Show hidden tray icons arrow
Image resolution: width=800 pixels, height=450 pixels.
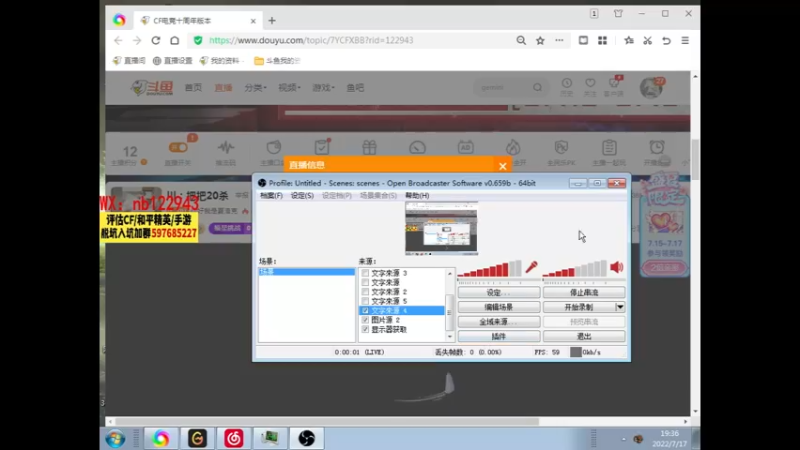[x=623, y=439]
